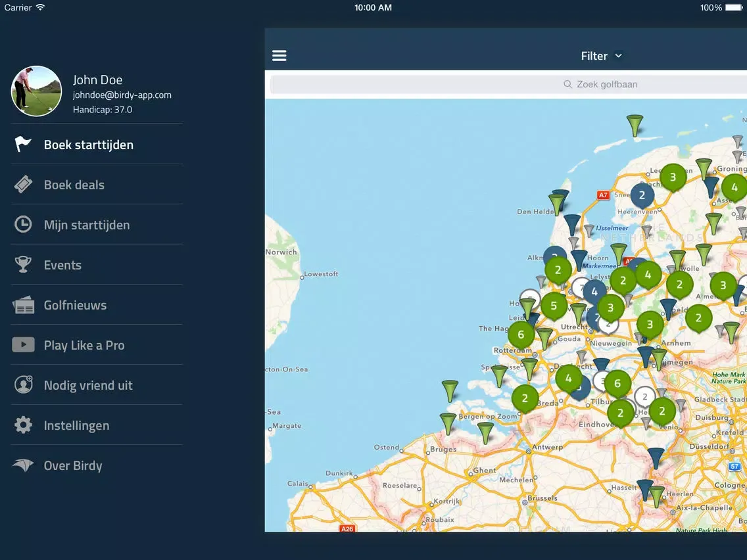Click the Wi-Fi status icon

[41, 7]
